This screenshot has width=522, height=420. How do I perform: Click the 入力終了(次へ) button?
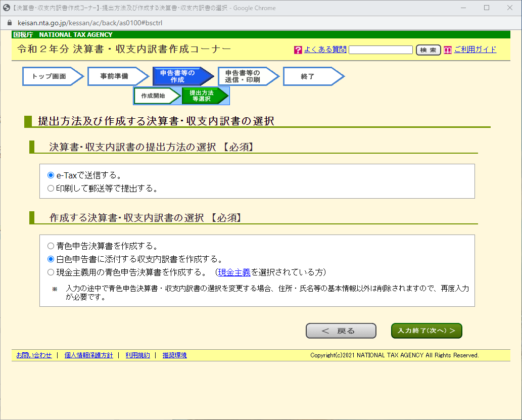[x=426, y=331]
